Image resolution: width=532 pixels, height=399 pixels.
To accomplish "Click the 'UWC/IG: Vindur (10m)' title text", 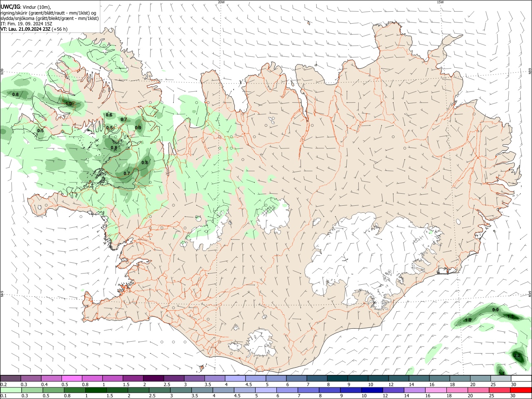I will [x=25, y=7].
